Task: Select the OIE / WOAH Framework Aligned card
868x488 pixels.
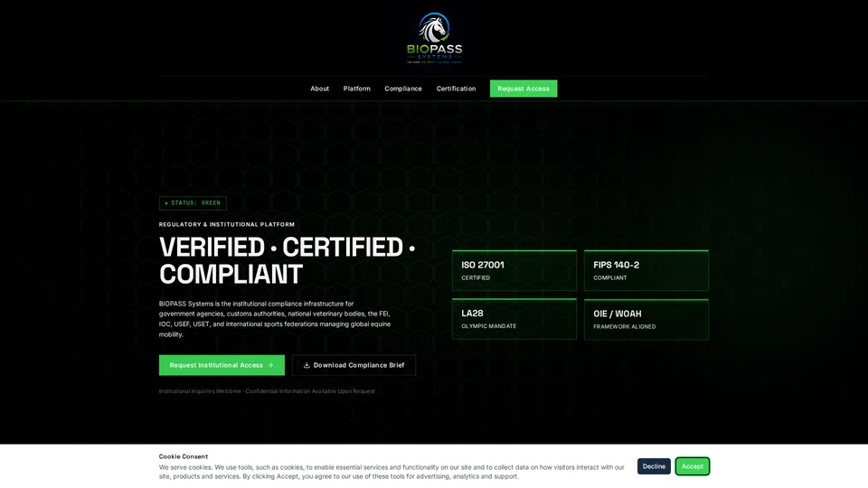Action: tap(646, 319)
